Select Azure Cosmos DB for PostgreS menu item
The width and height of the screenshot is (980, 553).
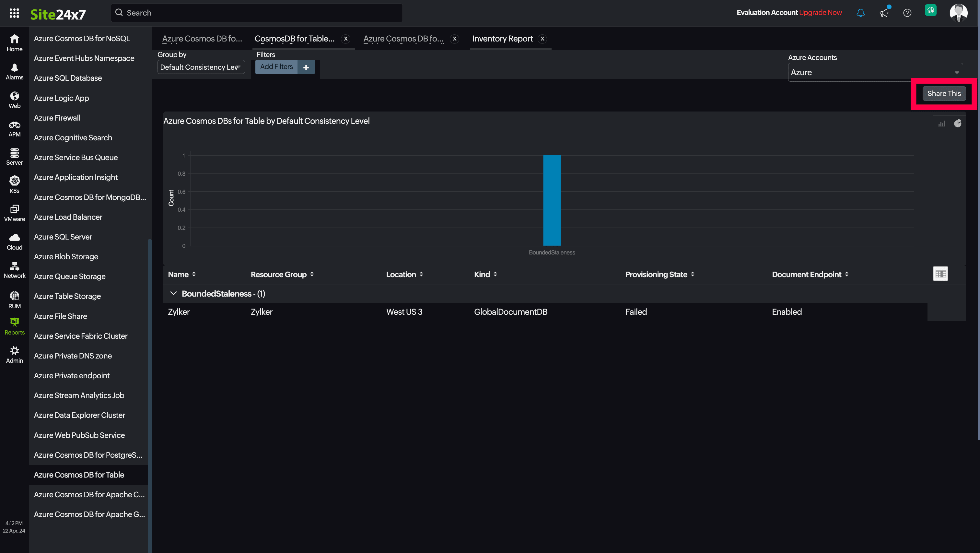88,455
